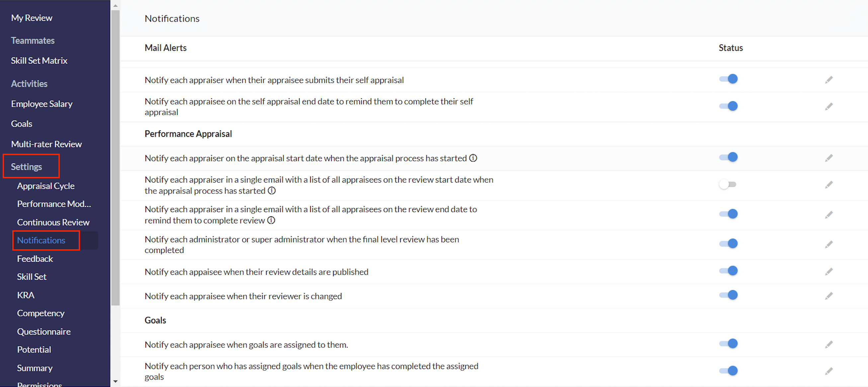Click info icon beside appraisal start date alert
Screen dimensions: 868x387
[473, 158]
